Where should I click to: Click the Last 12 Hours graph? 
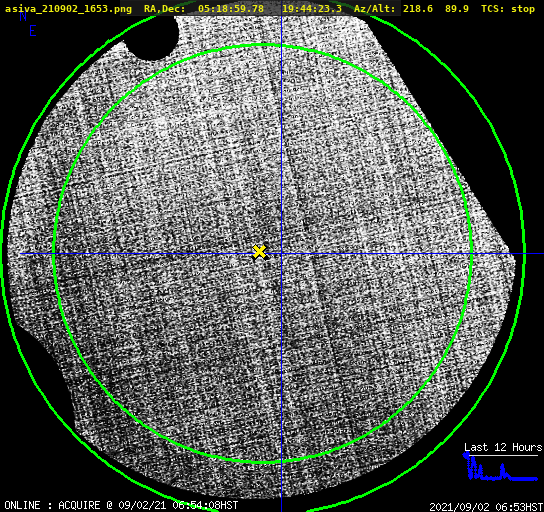(501, 468)
